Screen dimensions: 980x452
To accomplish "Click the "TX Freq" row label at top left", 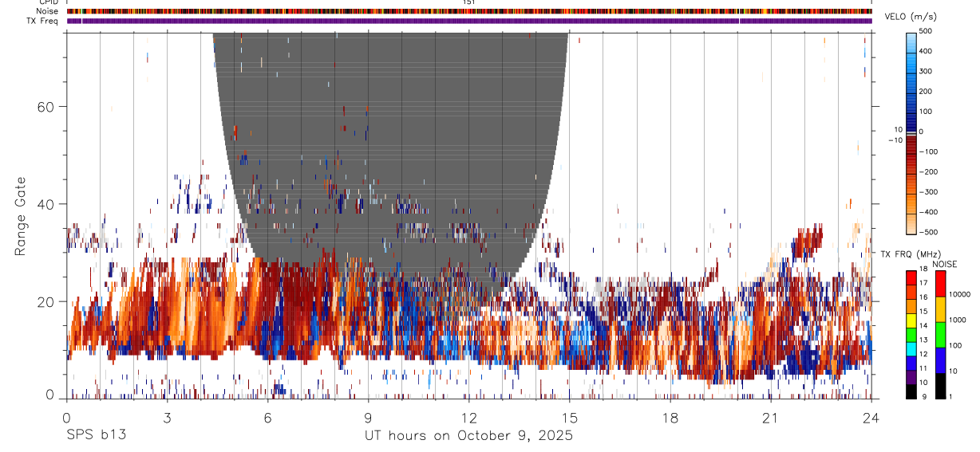I will tap(44, 21).
